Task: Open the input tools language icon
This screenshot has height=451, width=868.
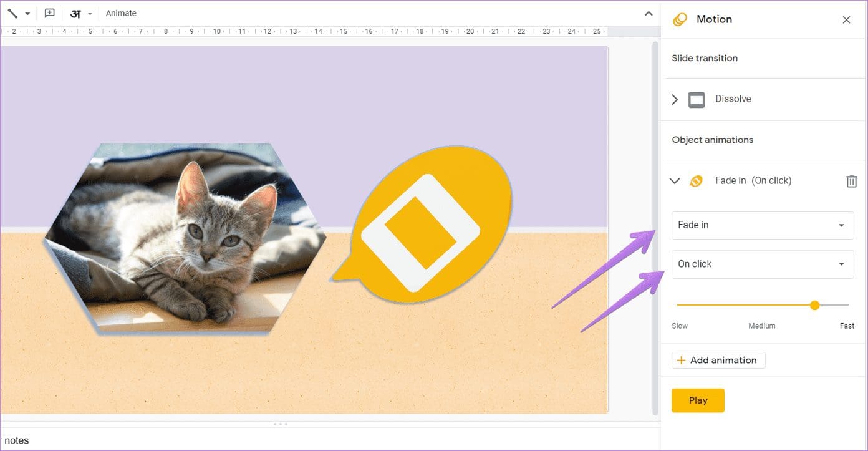Action: point(75,14)
